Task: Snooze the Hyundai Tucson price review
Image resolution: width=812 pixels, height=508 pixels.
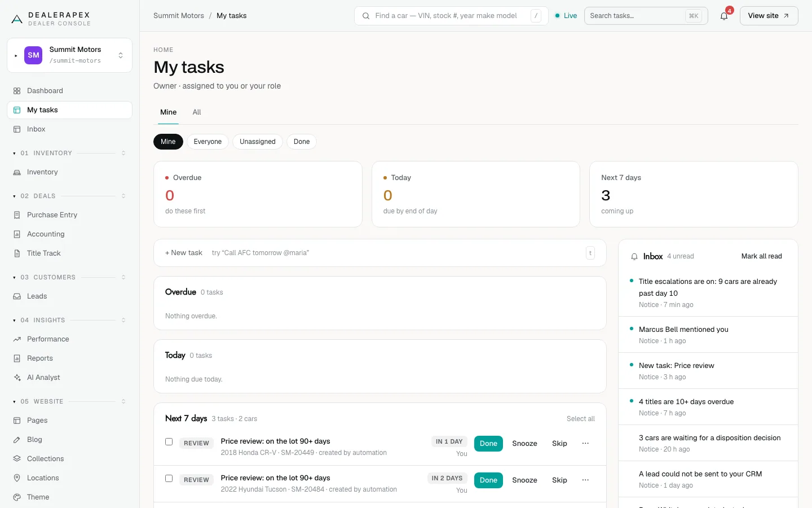Action: pos(524,480)
